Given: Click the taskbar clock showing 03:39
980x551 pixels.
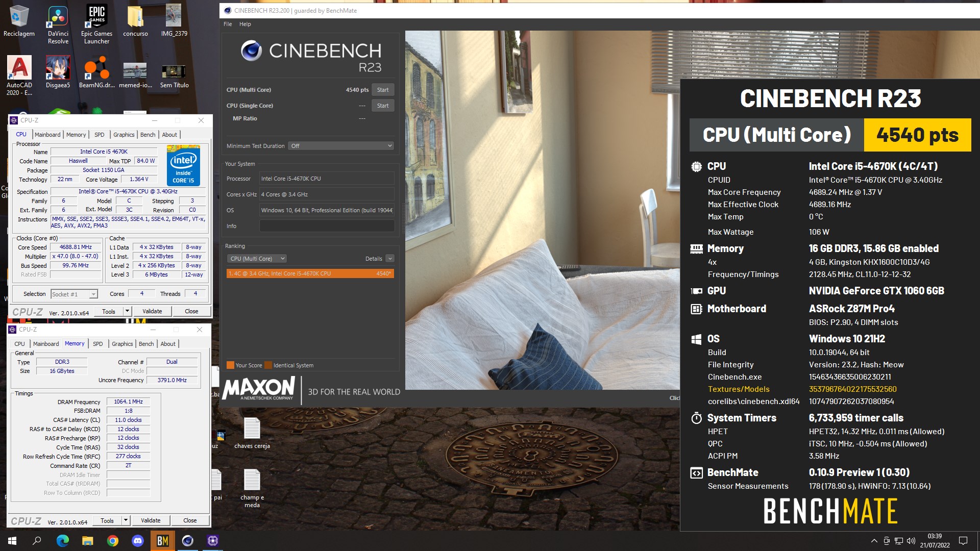Looking at the screenshot, I should point(935,541).
